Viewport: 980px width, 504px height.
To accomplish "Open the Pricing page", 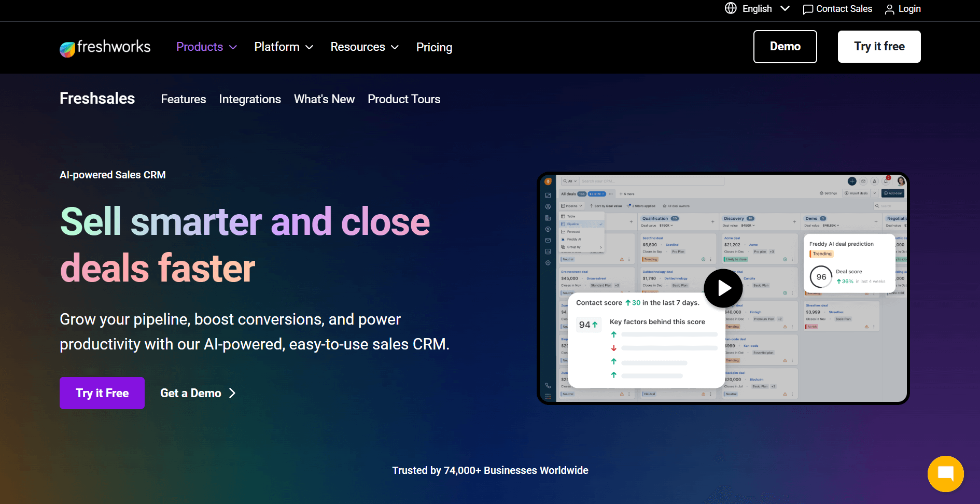I will point(434,47).
